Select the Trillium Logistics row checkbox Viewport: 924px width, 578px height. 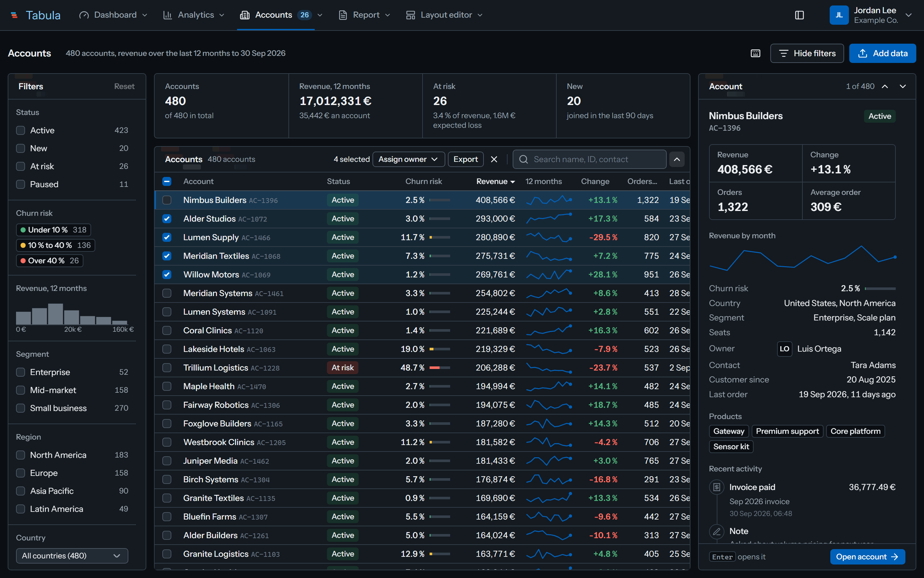click(x=167, y=368)
